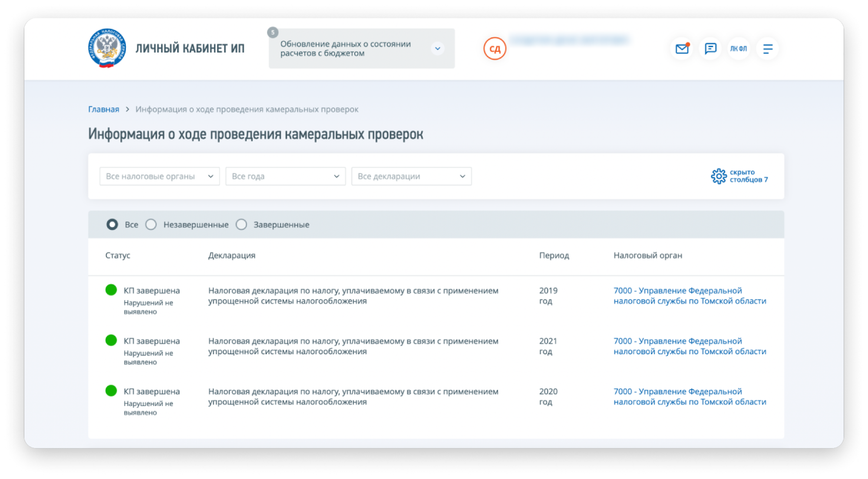Click КП завершена status in 2020 row
Viewport: 868px width, 479px height.
(x=152, y=391)
